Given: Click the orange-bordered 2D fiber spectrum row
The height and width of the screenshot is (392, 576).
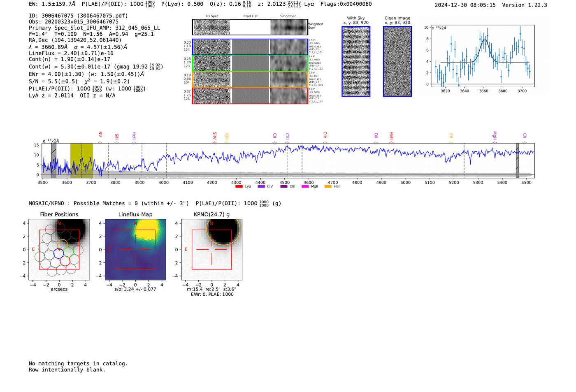Looking at the screenshot, I should click(250, 79).
